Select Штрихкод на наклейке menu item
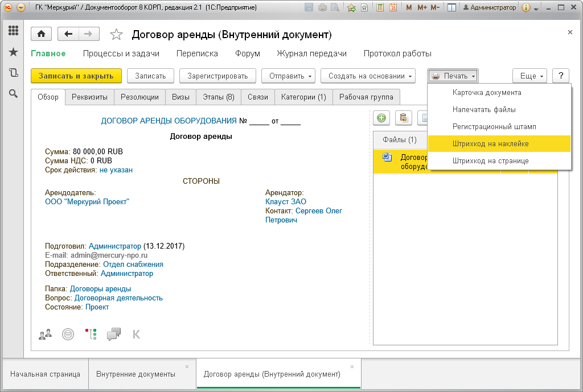583x392 pixels. 499,144
